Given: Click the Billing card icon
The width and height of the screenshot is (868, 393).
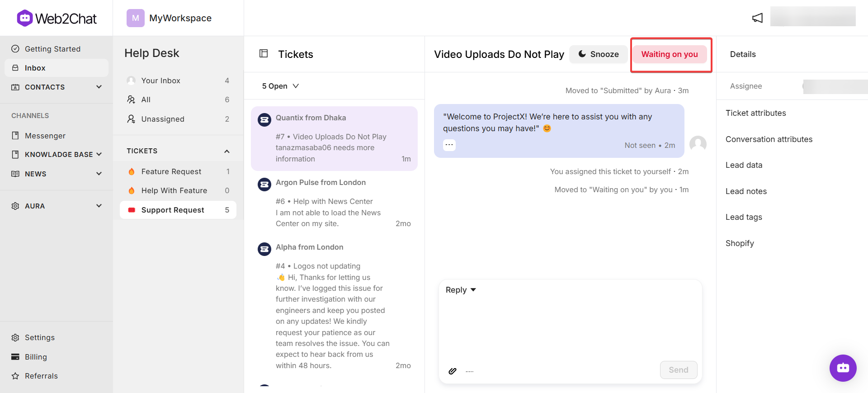Looking at the screenshot, I should (x=15, y=357).
